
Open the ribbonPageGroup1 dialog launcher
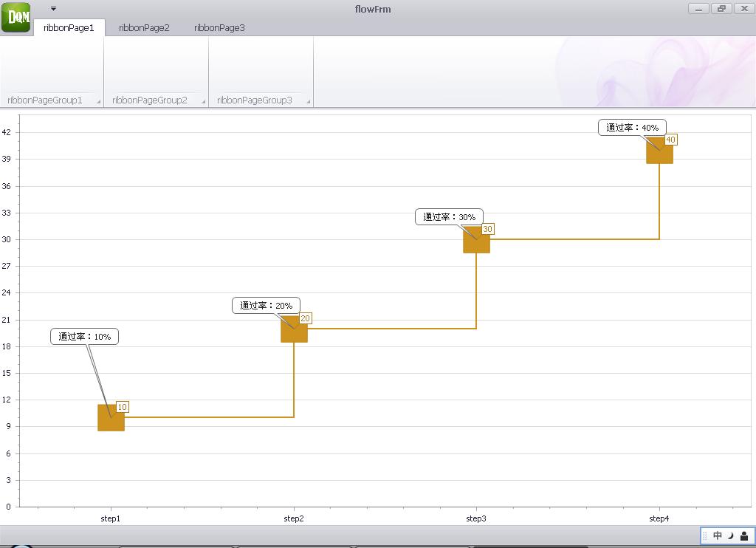click(x=98, y=101)
